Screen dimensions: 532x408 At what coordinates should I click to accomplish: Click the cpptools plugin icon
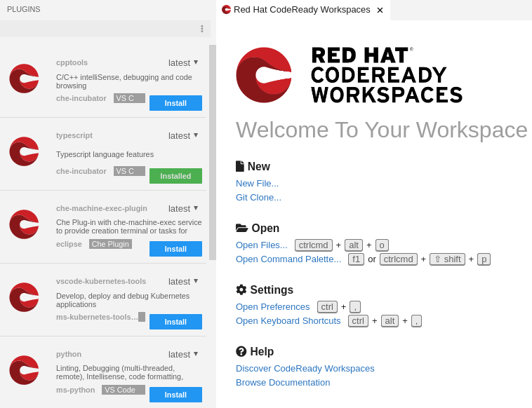click(x=24, y=79)
